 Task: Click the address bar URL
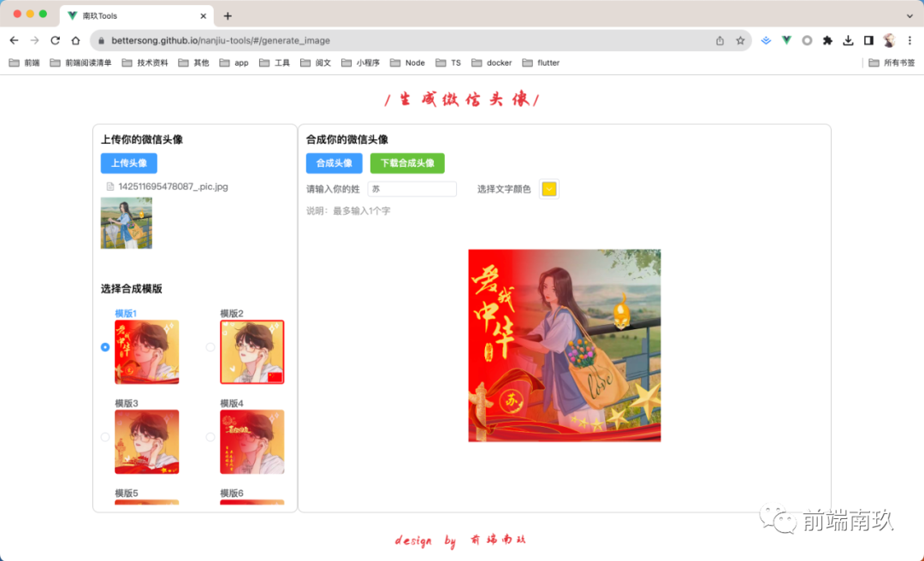(x=221, y=41)
